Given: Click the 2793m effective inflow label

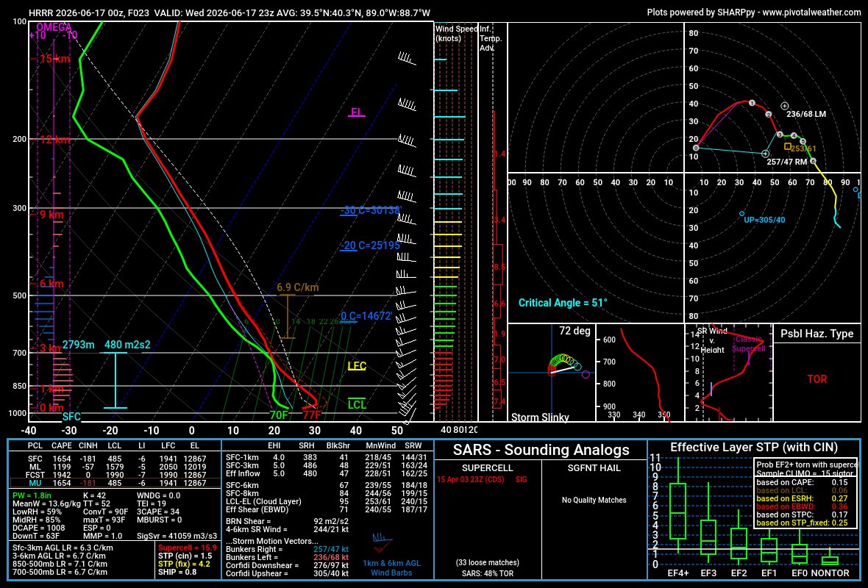Looking at the screenshot, I should (x=78, y=345).
